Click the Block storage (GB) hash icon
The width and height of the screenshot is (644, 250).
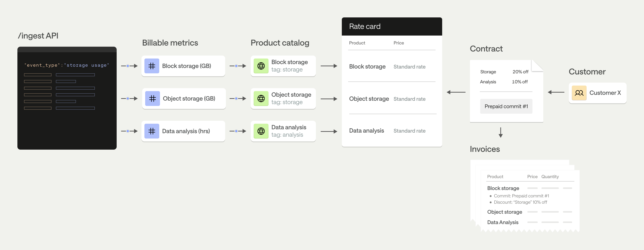[x=152, y=66]
